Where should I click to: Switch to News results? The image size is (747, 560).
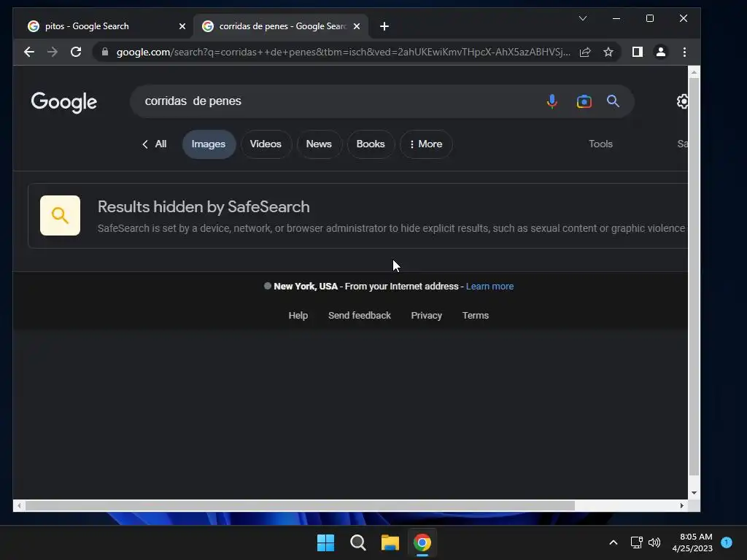pyautogui.click(x=319, y=144)
